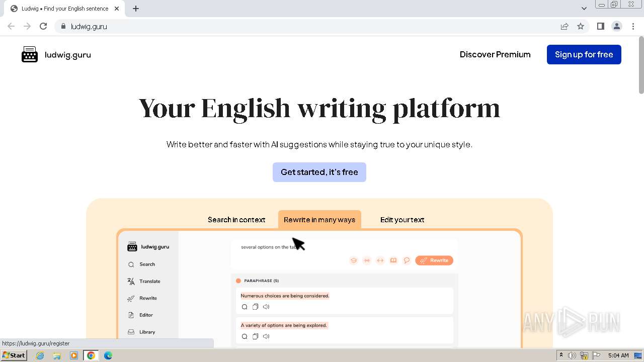
Task: Select Editor in the demo sidebar
Action: [140, 315]
